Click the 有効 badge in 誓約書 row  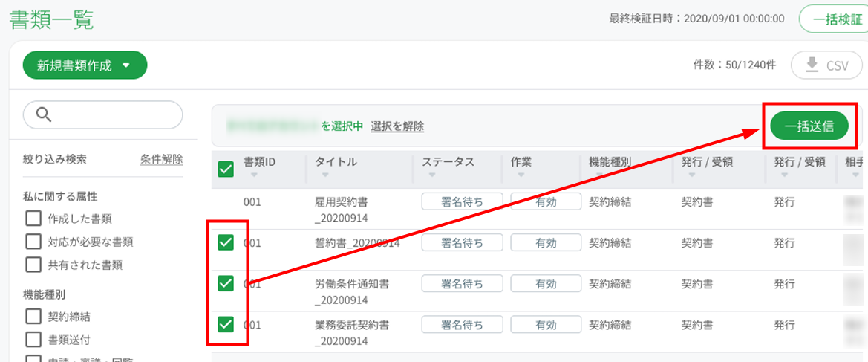[546, 243]
